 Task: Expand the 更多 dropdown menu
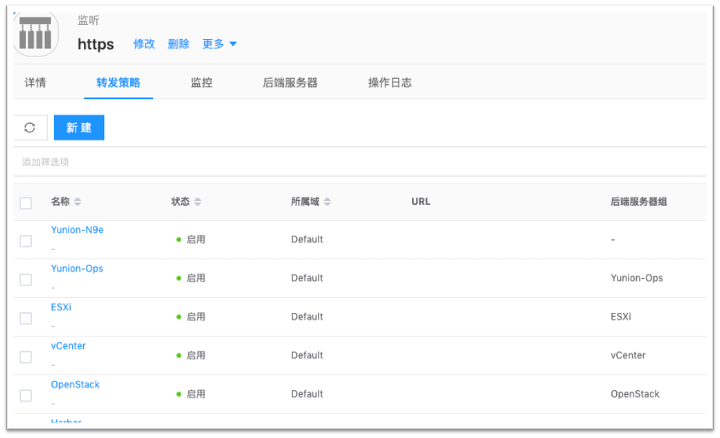click(x=220, y=44)
